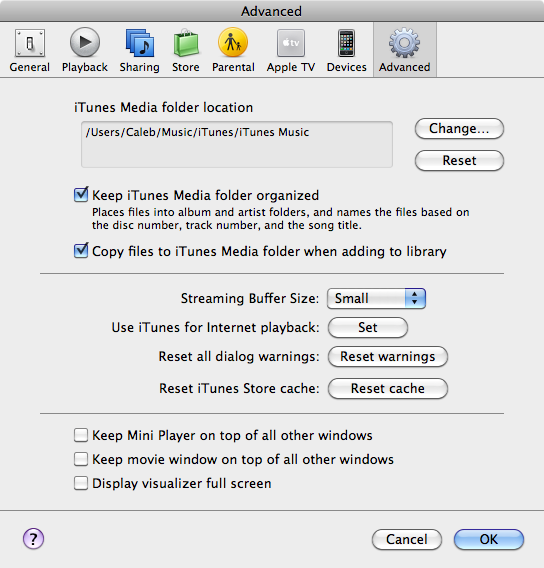544x568 pixels.
Task: Click the 'Reset iTunes Store cache:' label
Action: tap(239, 388)
